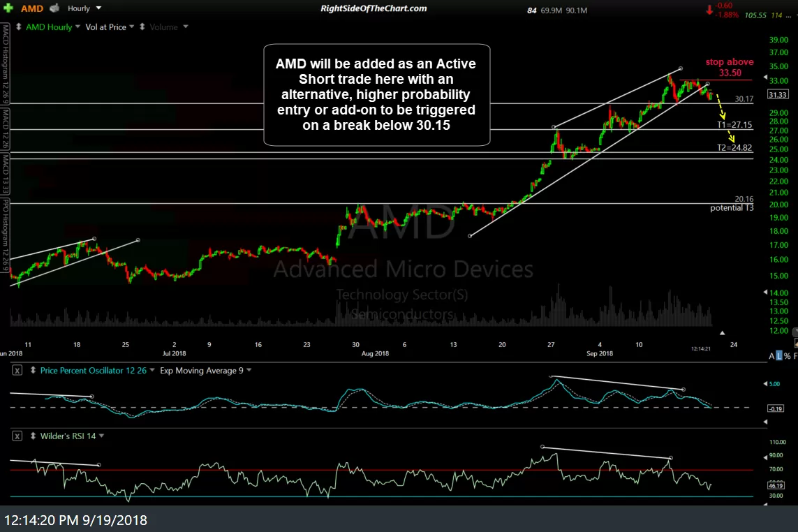The height and width of the screenshot is (532, 798).
Task: Click the sort arrows left of AMD Hourly
Action: (x=18, y=27)
